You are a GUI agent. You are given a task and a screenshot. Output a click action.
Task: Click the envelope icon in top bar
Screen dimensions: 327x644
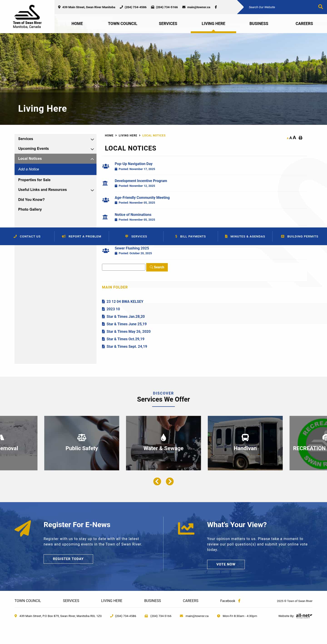coord(184,7)
